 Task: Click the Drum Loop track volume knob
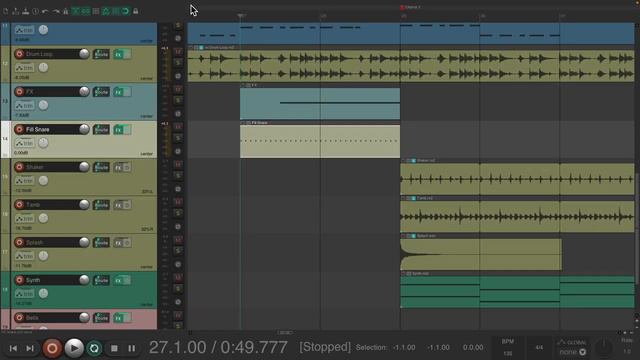tap(84, 54)
